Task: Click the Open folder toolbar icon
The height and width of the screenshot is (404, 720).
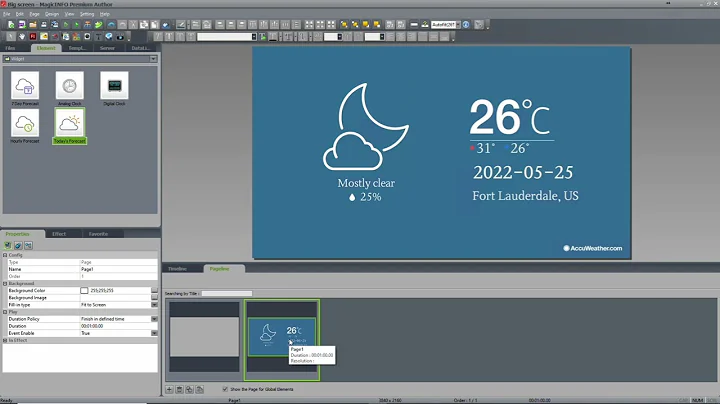Action: [33, 24]
